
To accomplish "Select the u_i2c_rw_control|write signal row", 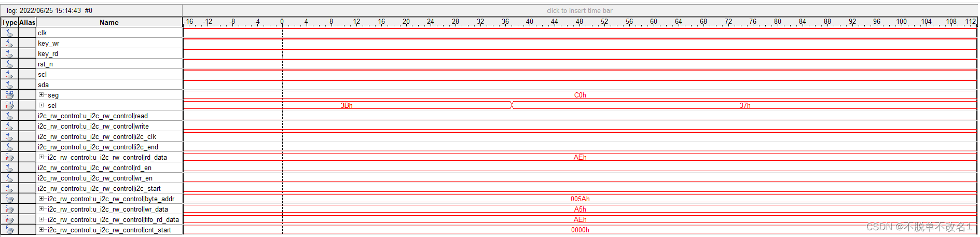I will click(93, 126).
